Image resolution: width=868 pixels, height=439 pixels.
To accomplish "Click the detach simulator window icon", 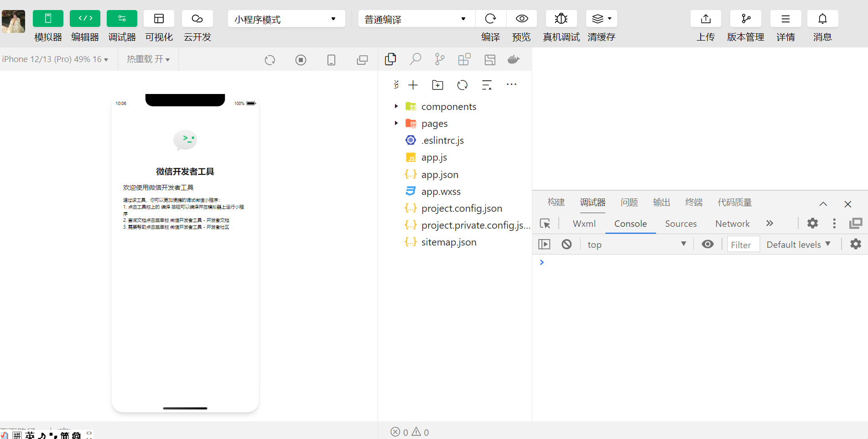I will pos(362,60).
